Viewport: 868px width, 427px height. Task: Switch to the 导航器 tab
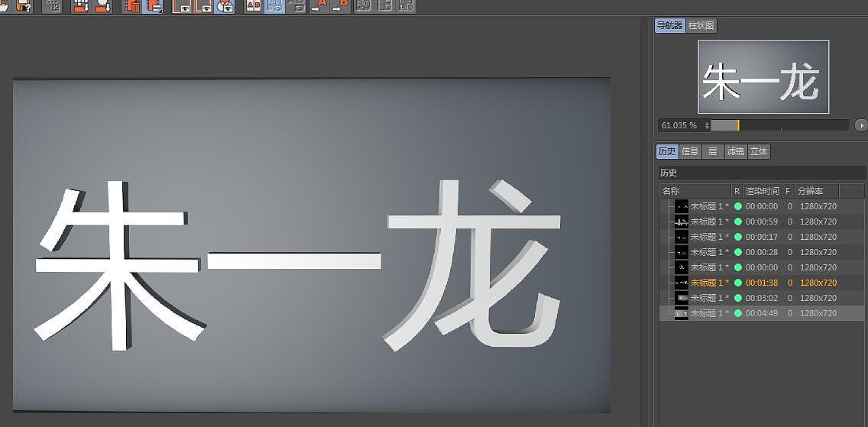(x=670, y=25)
